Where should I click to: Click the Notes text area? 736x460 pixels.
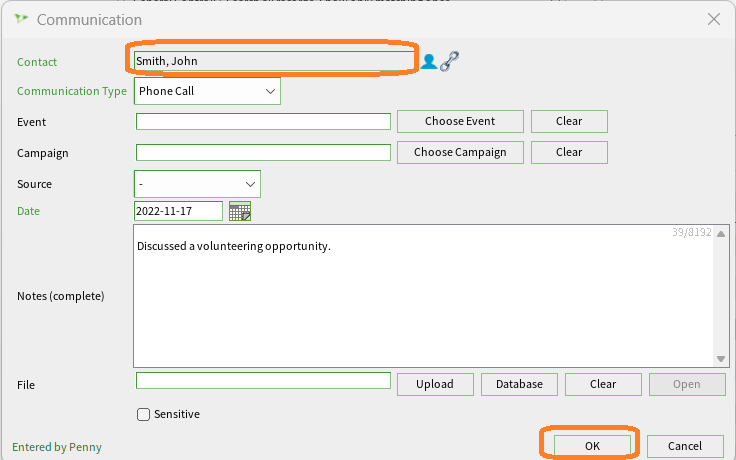tap(423, 296)
